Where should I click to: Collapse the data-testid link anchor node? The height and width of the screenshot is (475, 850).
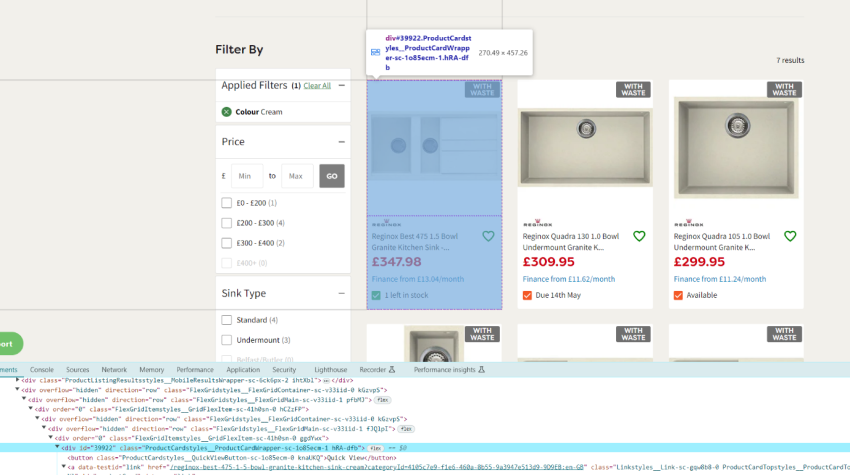pos(63,467)
